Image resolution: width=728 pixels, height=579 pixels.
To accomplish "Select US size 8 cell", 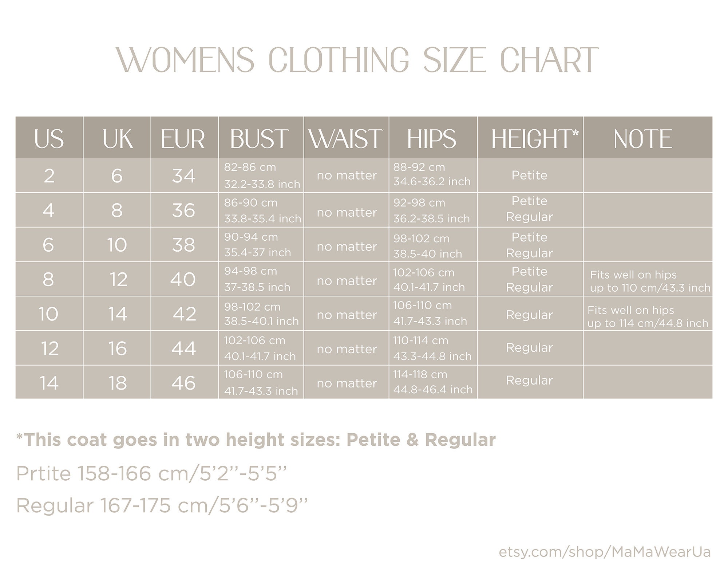I will 49,279.
